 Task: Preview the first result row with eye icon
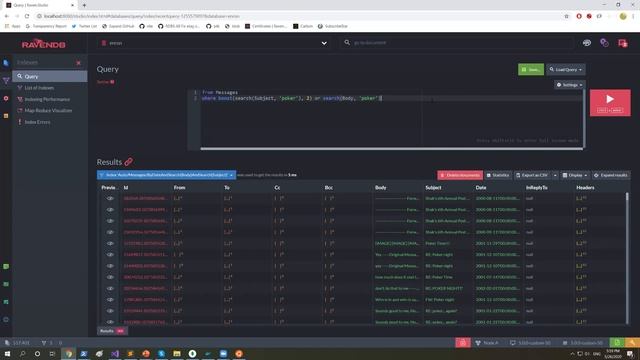coord(110,198)
